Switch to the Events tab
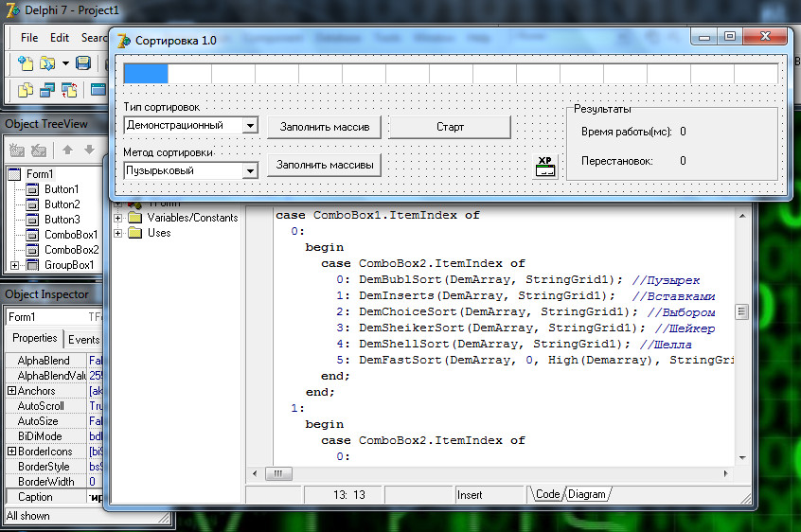 pyautogui.click(x=83, y=339)
